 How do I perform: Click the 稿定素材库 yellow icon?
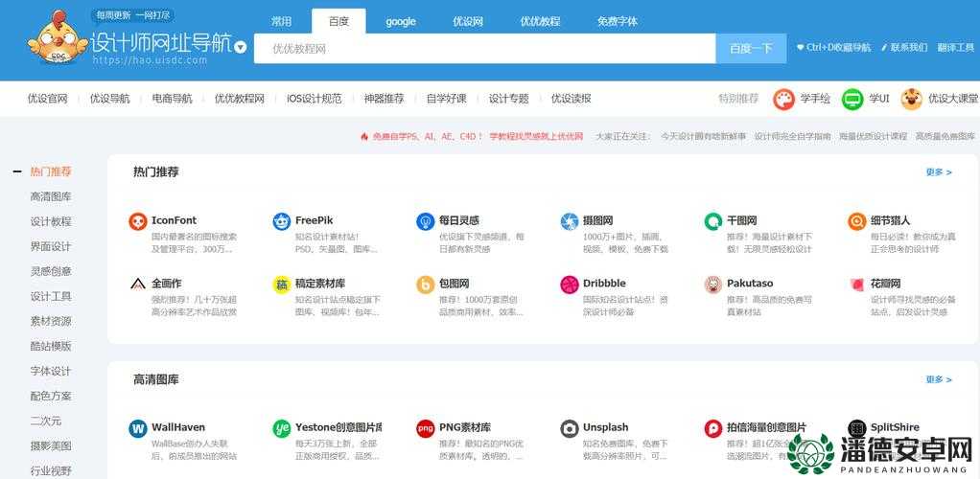pyautogui.click(x=282, y=285)
